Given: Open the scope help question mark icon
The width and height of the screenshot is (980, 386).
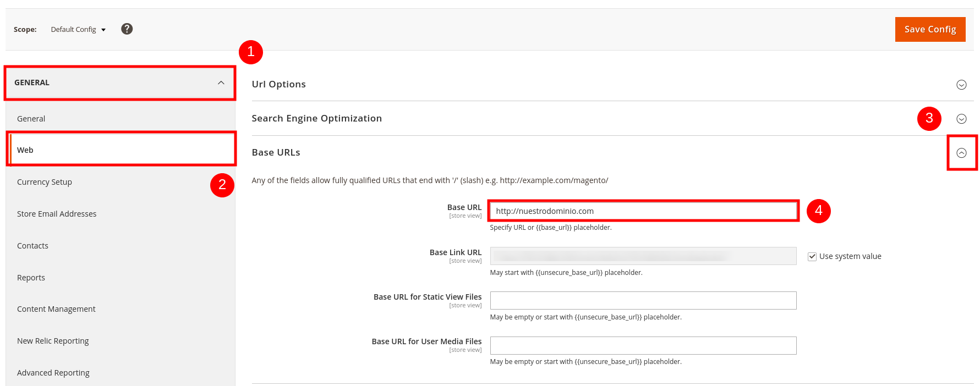Looking at the screenshot, I should (127, 29).
